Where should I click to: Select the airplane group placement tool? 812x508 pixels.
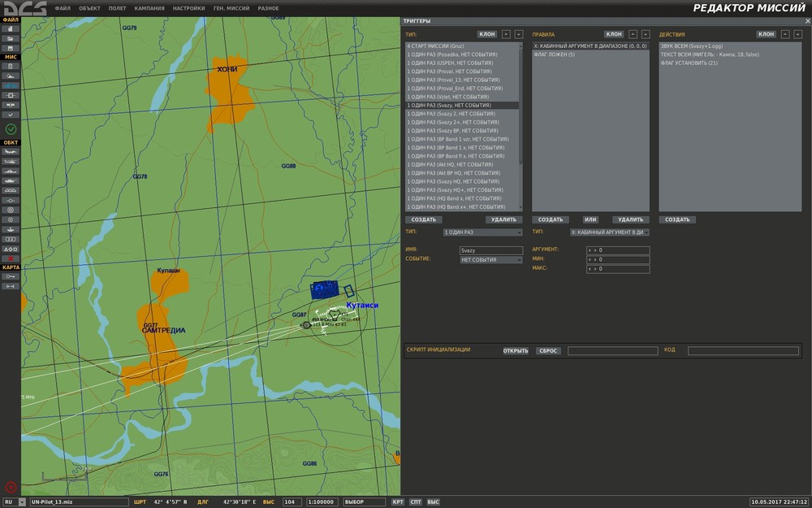point(11,152)
